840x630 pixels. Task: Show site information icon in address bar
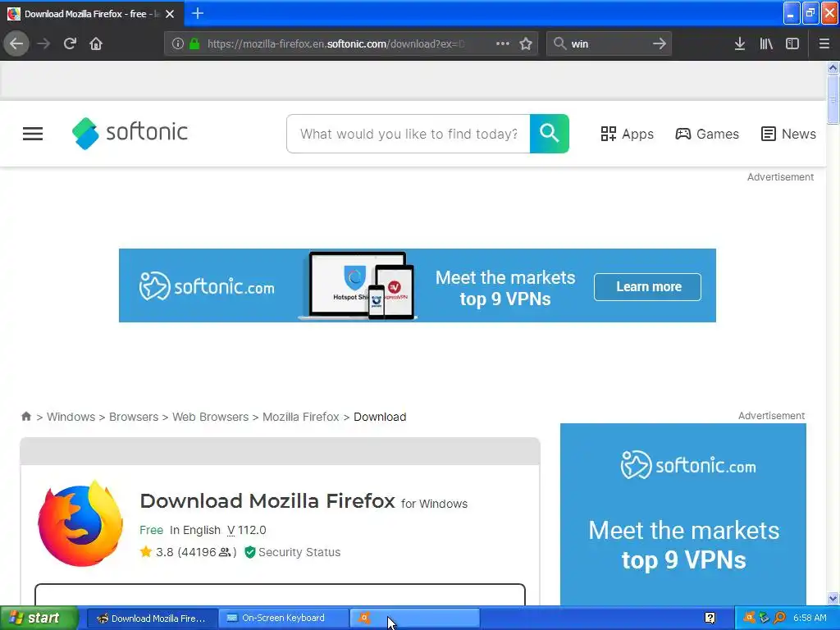177,44
